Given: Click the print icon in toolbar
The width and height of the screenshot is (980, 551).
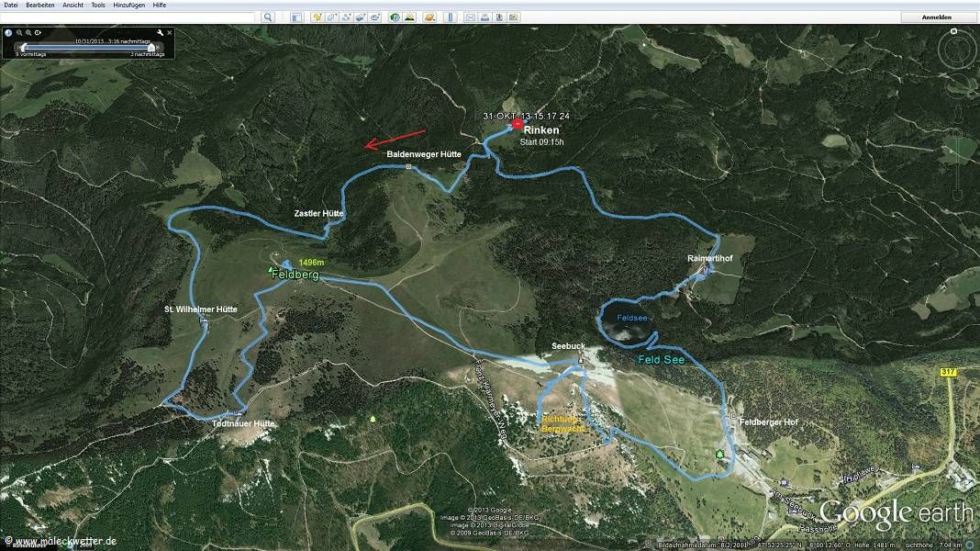Looking at the screenshot, I should pyautogui.click(x=484, y=17).
